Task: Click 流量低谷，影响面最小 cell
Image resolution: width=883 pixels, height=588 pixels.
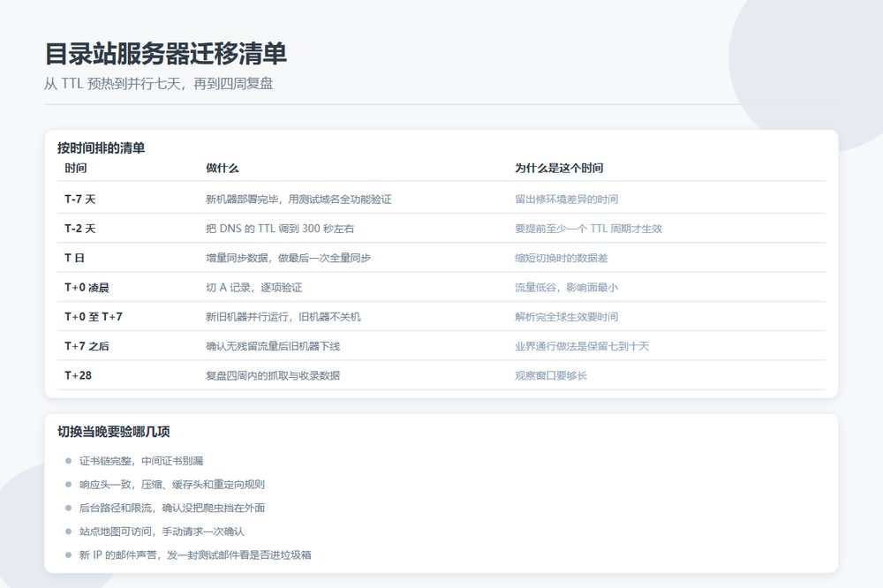Action: tap(566, 287)
